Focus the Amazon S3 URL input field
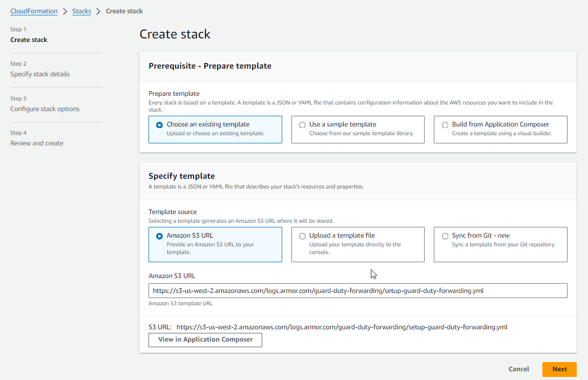 [358, 291]
